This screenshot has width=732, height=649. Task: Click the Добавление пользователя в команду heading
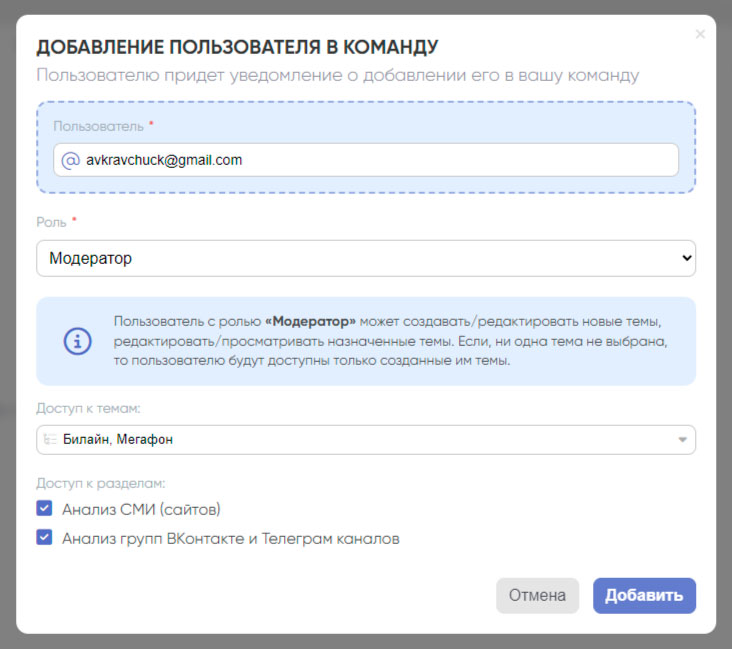pos(237,47)
